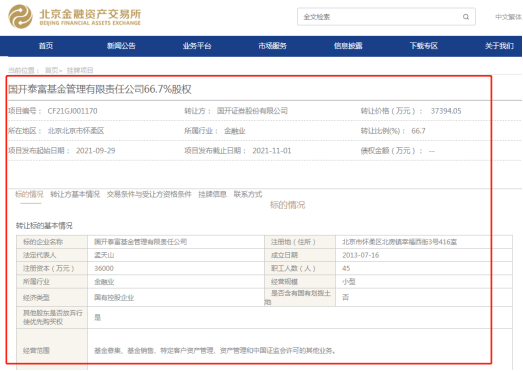The image size is (523, 371).
Task: Click the centered 标的情况 section title
Action: point(287,205)
